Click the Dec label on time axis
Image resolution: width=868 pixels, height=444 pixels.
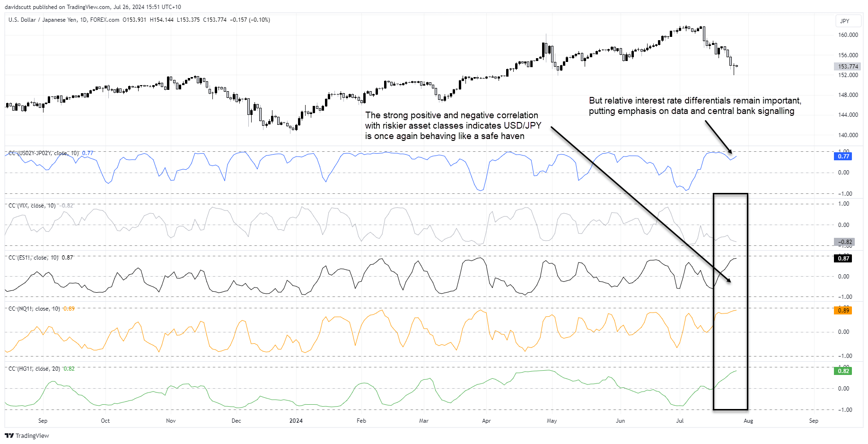pos(236,421)
